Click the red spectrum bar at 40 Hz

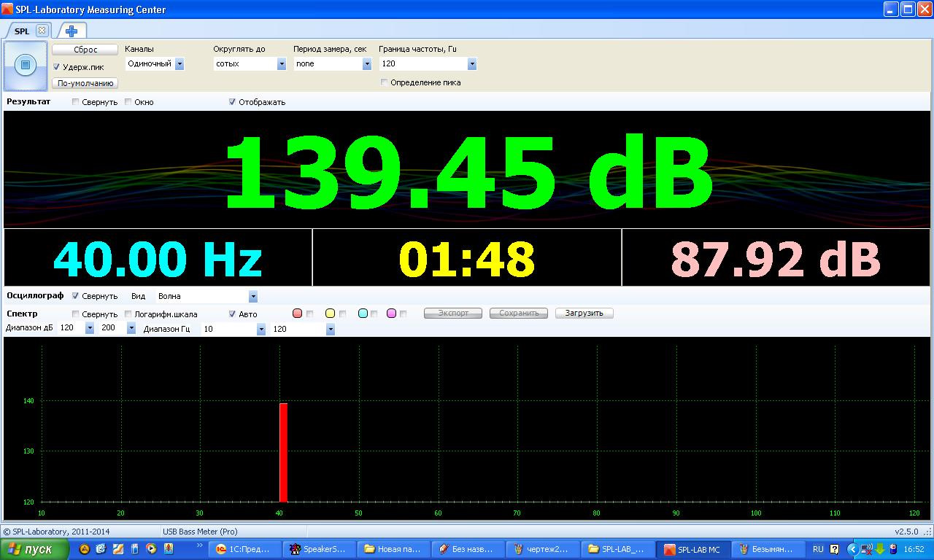[283, 453]
